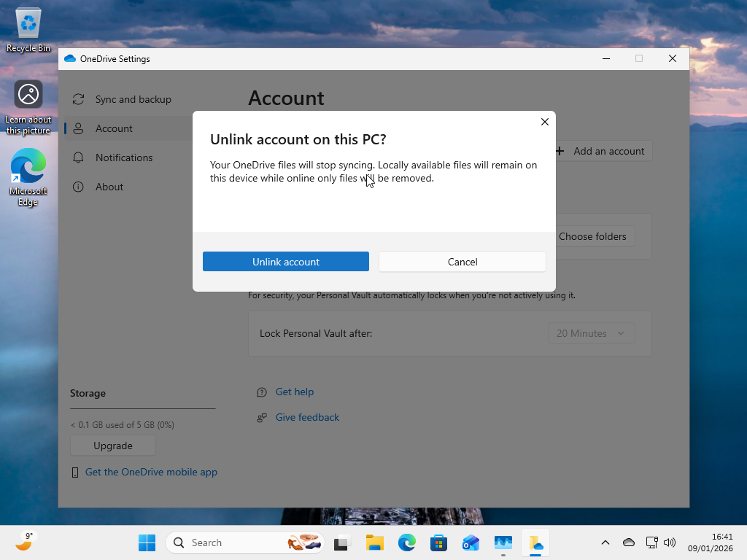Click the OneDrive cloud icon in system tray
Viewport: 747px width, 560px height.
point(628,542)
